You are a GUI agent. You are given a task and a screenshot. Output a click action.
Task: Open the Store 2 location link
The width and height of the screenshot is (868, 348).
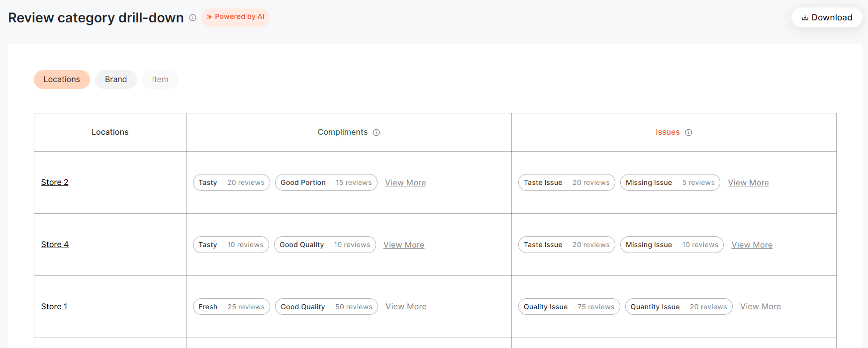55,182
